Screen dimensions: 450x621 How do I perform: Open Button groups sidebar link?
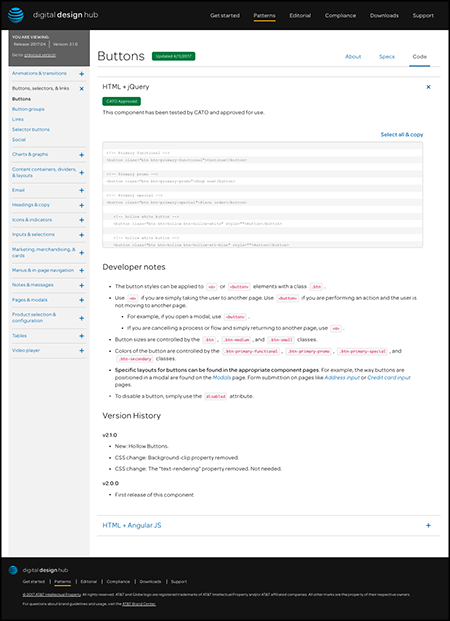[x=28, y=109]
